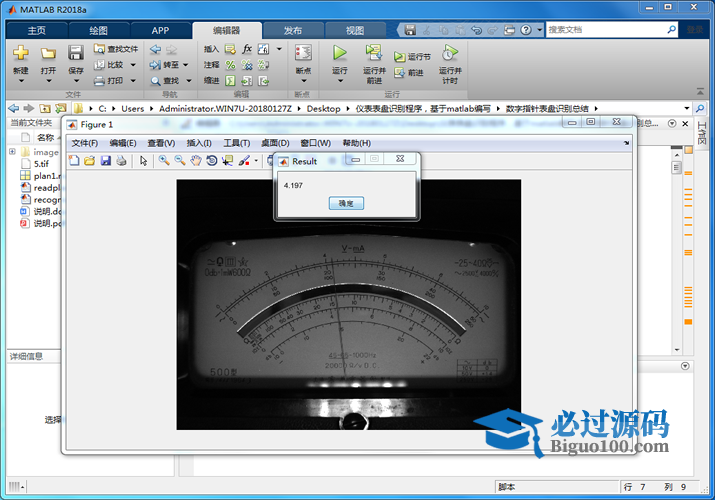The width and height of the screenshot is (715, 500).
Task: Click Print icon in Figure 1 toolbar
Action: [121, 160]
